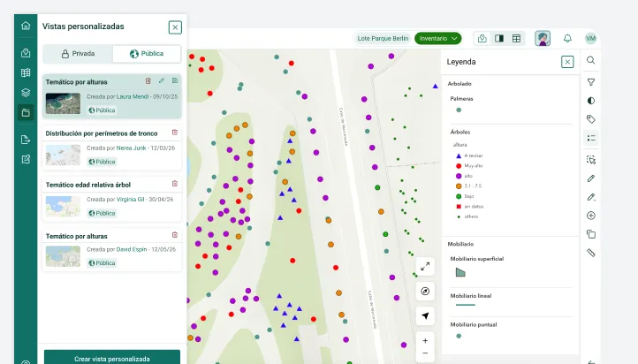Click the alto purple legend swatch

tap(459, 176)
